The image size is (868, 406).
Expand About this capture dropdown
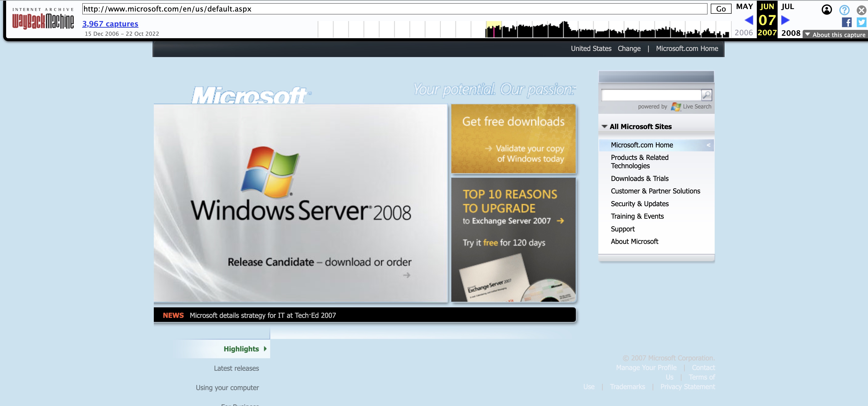835,34
